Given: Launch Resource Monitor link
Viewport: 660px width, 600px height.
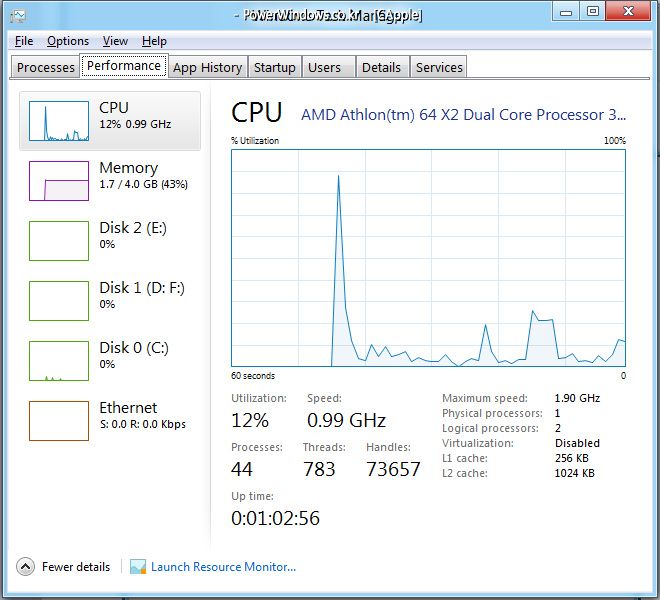Looking at the screenshot, I should [x=223, y=567].
